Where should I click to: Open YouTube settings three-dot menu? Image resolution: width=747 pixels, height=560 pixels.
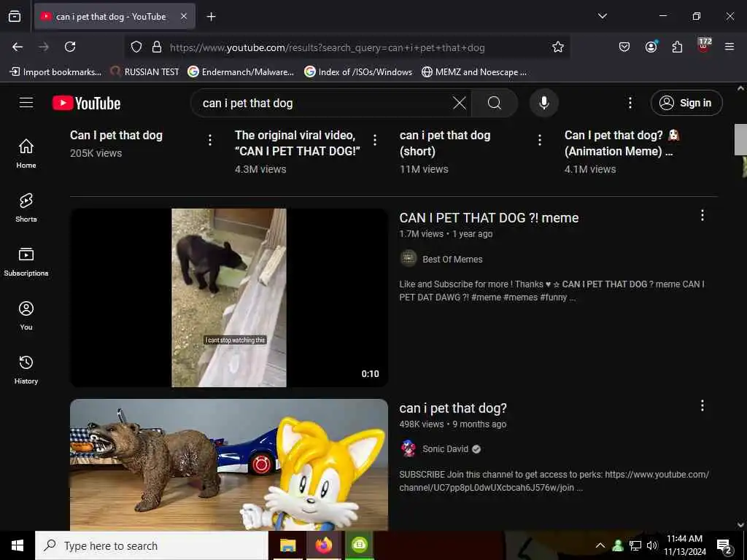[x=630, y=103]
